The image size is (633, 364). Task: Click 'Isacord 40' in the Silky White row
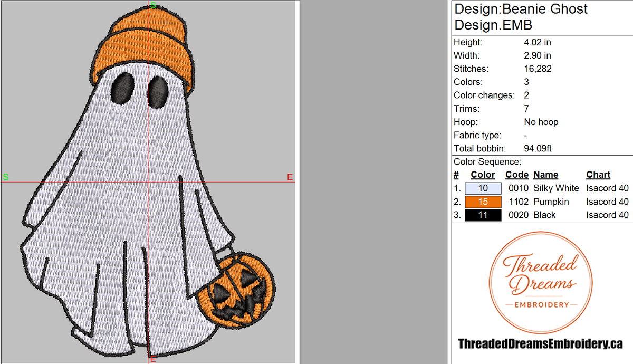click(607, 188)
